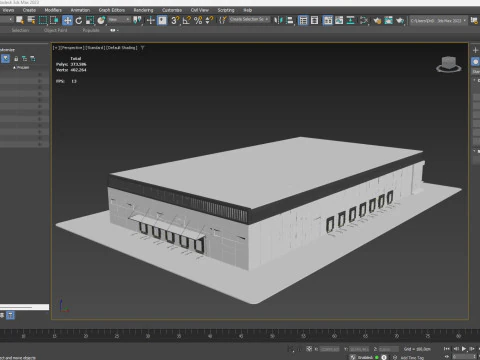The width and height of the screenshot is (480, 360).
Task: Open the Create menu
Action: 29,10
